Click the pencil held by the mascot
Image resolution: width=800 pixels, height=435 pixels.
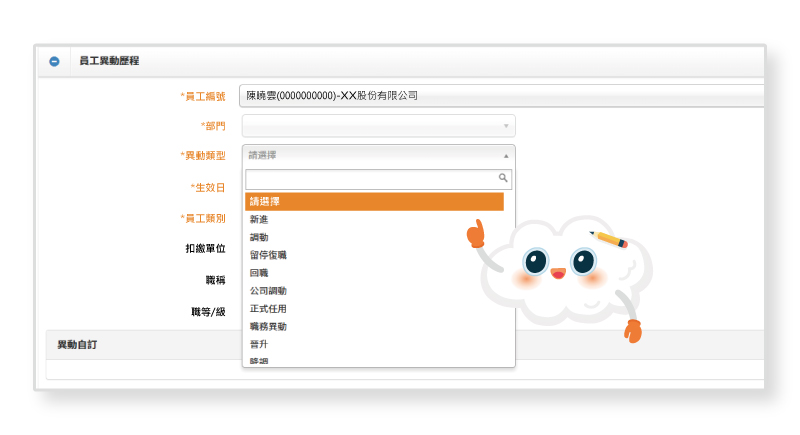609,239
